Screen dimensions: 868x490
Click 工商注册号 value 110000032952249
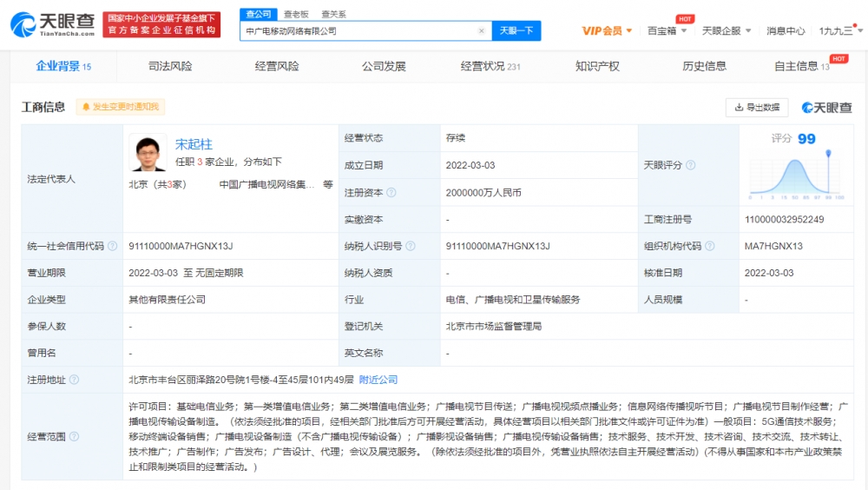pyautogui.click(x=784, y=220)
